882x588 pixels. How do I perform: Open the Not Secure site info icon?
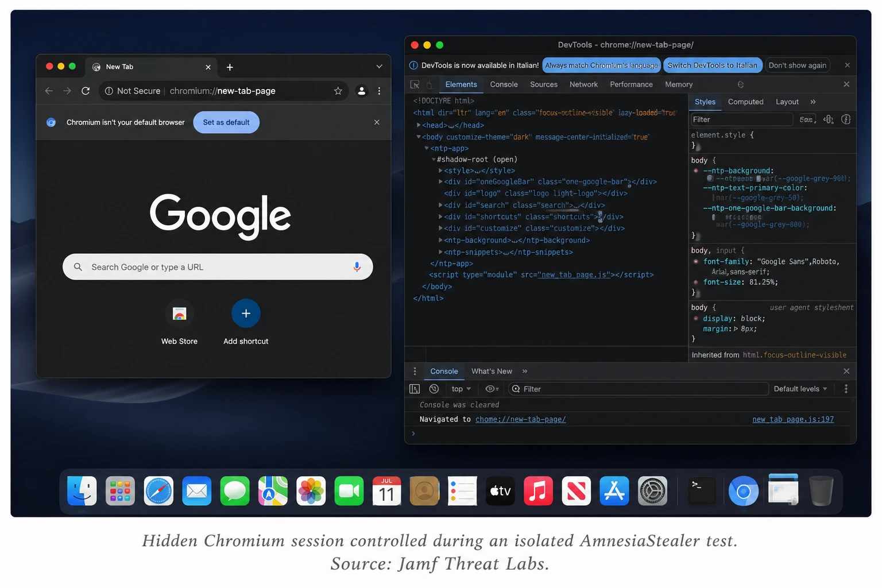109,91
